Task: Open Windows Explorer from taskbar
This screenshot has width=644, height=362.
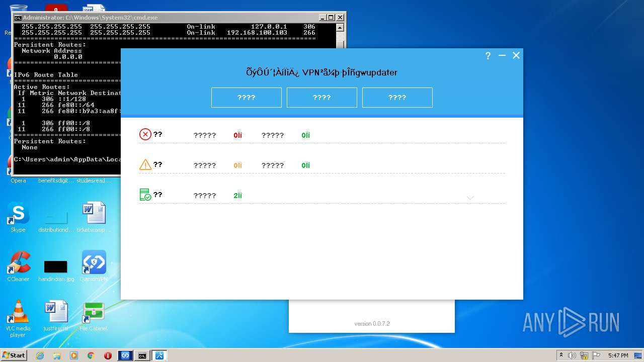Action: coord(57,355)
